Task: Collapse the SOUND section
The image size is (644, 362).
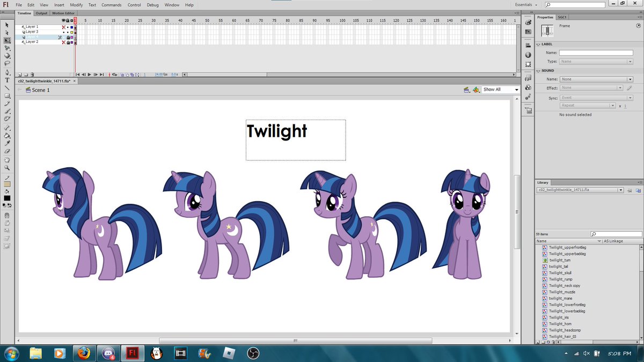Action: click(x=538, y=71)
